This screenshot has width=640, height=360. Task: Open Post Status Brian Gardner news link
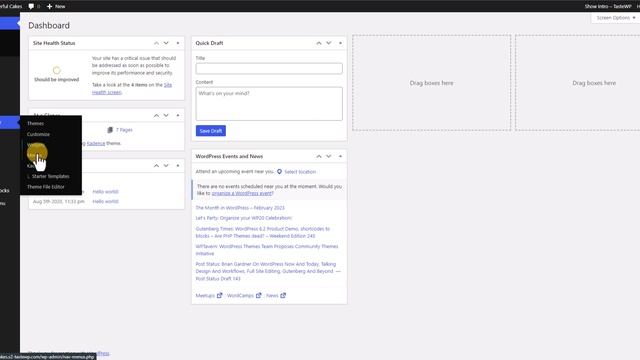click(x=268, y=271)
